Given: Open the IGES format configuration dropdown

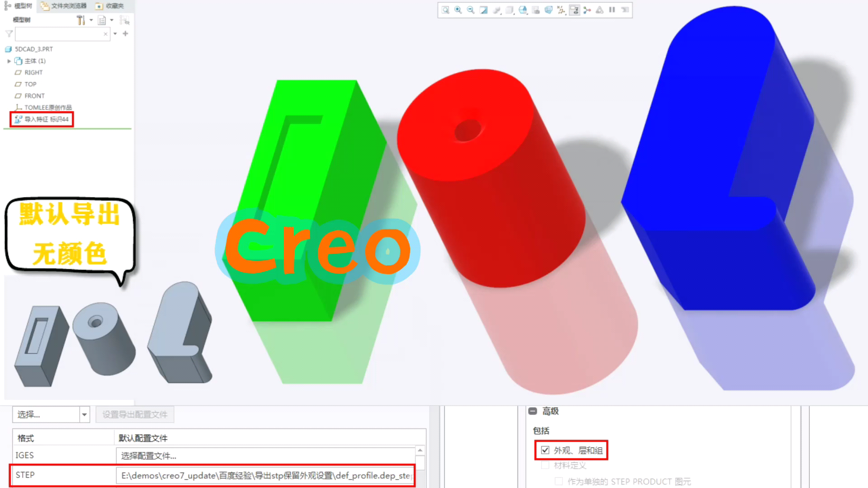Looking at the screenshot, I should click(268, 455).
